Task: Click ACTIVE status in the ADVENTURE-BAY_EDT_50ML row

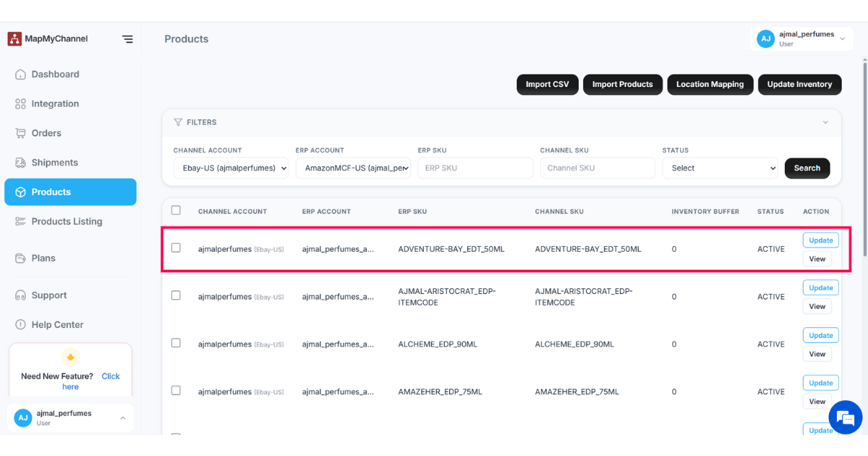Action: tap(771, 249)
